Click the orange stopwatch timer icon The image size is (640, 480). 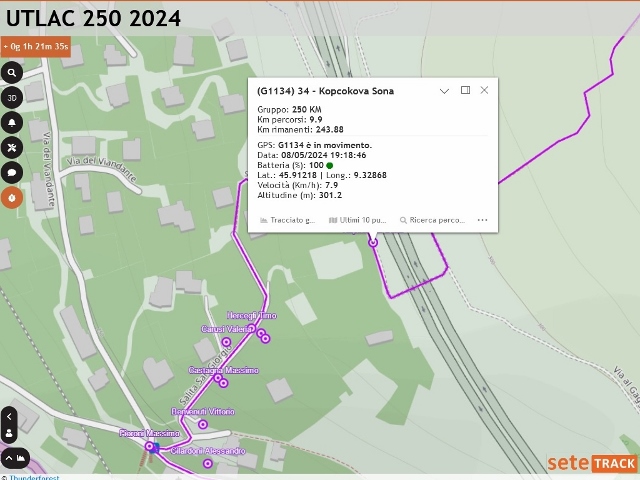click(x=12, y=198)
